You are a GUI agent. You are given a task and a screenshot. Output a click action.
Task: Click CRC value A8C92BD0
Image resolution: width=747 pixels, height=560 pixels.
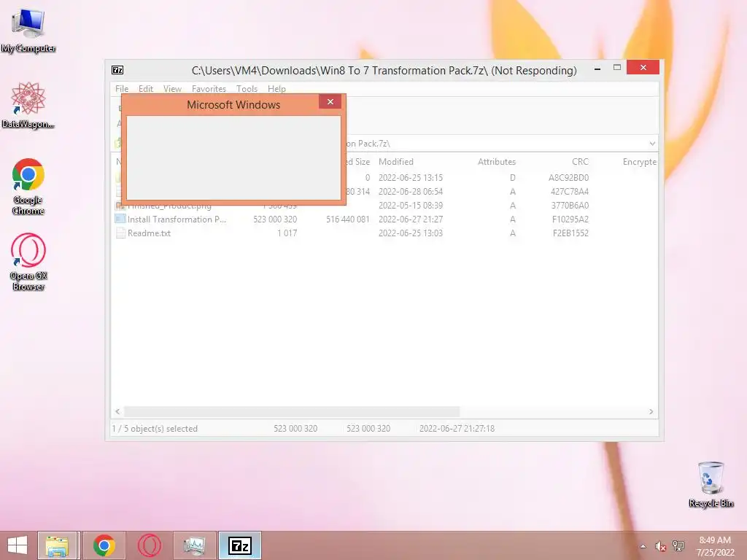tap(568, 178)
